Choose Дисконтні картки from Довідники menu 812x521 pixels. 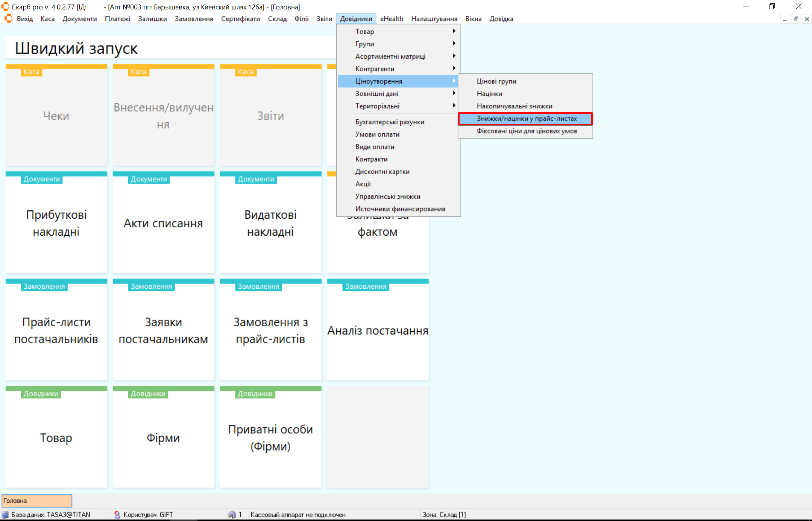(x=382, y=172)
